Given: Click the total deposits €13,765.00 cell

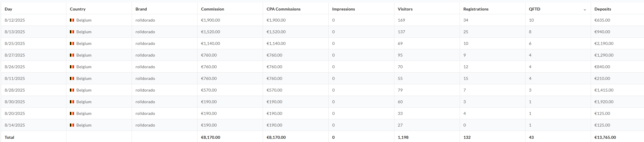Looking at the screenshot, I should point(617,137).
